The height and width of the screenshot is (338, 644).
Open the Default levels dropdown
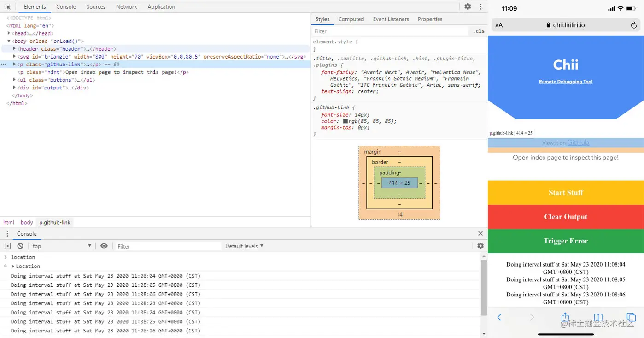point(244,246)
